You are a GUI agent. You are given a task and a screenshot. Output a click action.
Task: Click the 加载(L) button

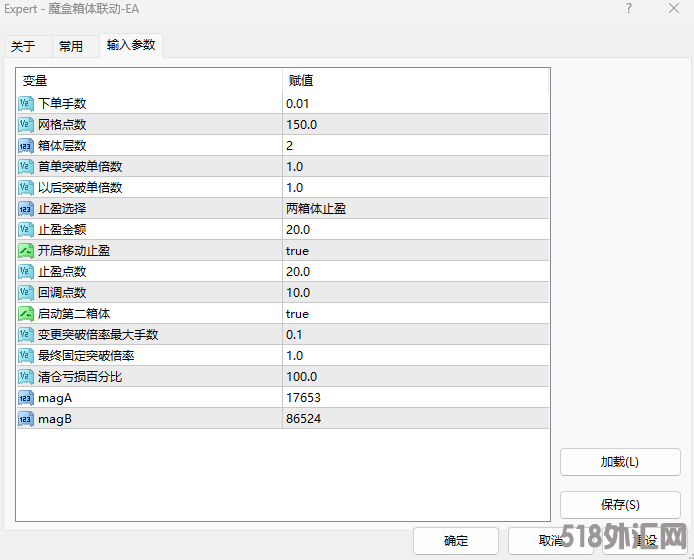(x=620, y=462)
